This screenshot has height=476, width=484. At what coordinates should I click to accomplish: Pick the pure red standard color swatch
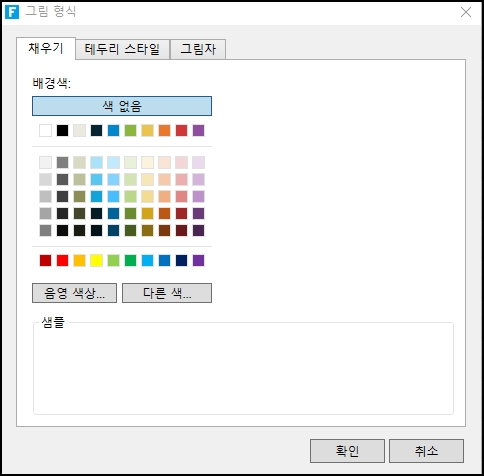(x=62, y=260)
